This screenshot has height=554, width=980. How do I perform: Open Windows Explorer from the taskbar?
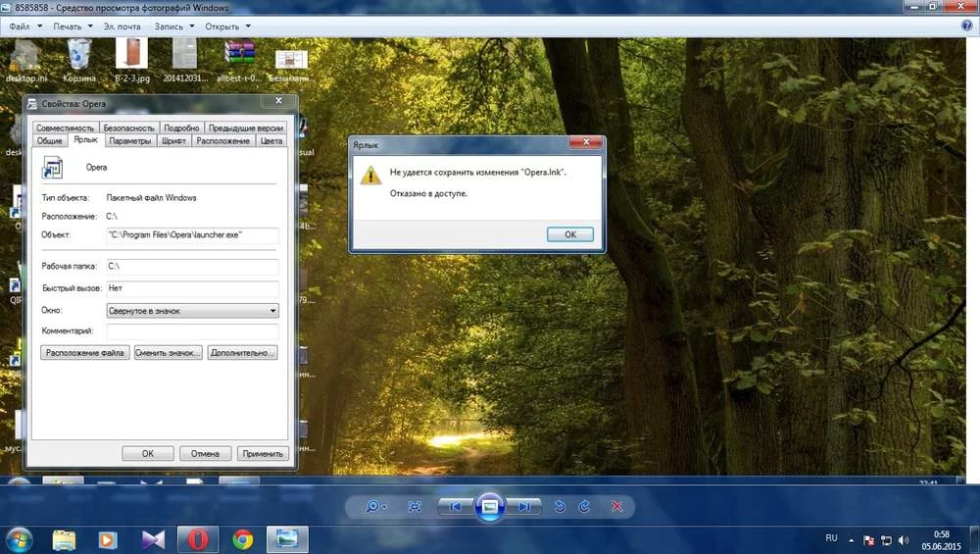[64, 539]
